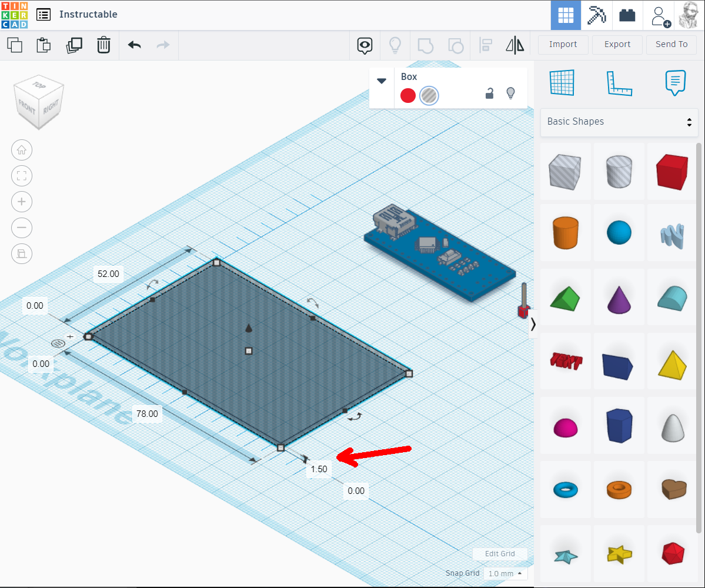Select the Notes tool icon
Screen dimensions: 705x588
click(x=676, y=83)
